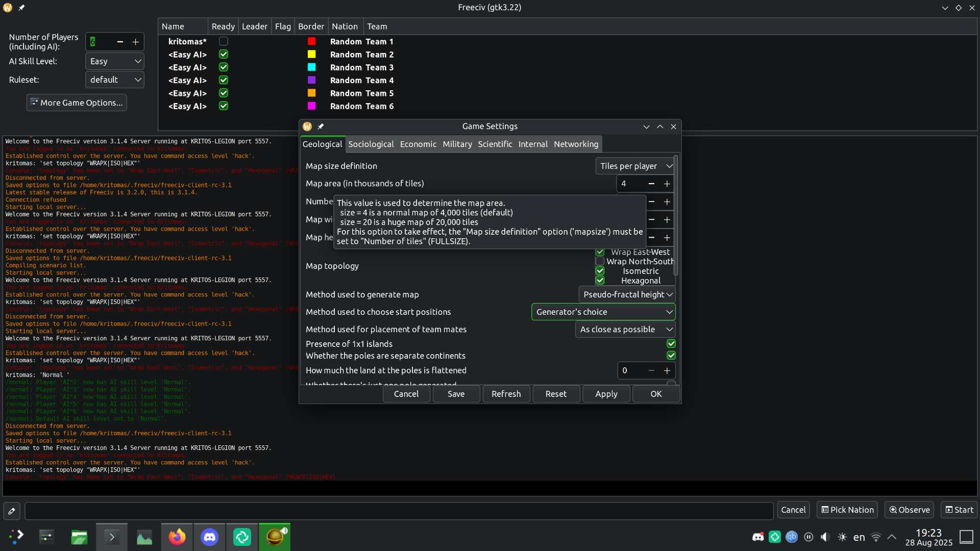Open the file manager taskbar icon

(x=79, y=537)
